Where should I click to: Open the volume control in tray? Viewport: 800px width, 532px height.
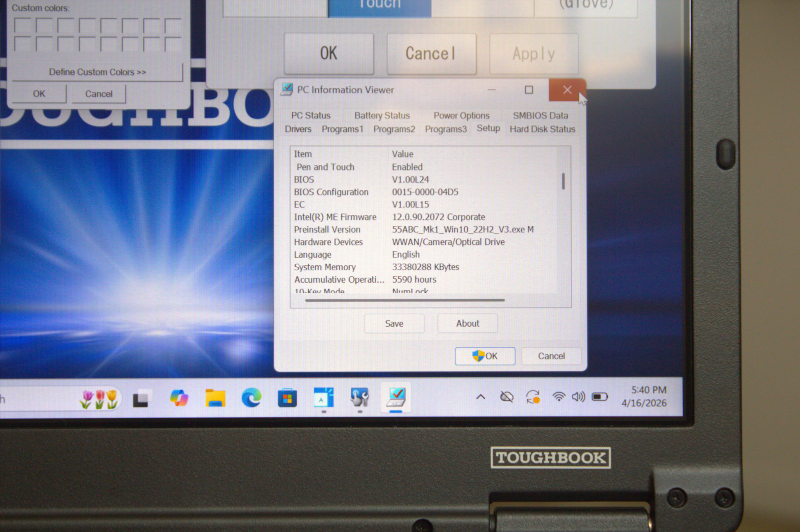578,397
